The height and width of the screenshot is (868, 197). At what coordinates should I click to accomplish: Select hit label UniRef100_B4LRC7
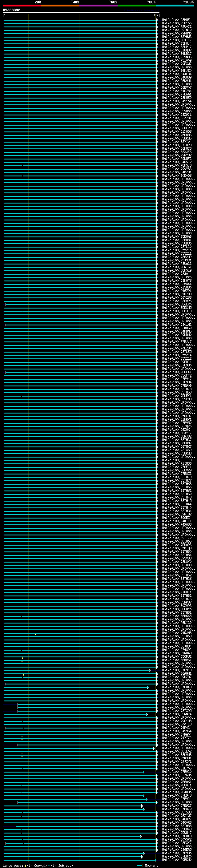(177, 54)
